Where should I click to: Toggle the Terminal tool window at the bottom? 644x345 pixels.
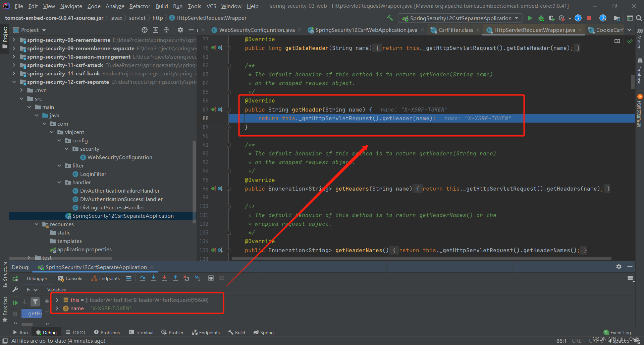coord(141,333)
